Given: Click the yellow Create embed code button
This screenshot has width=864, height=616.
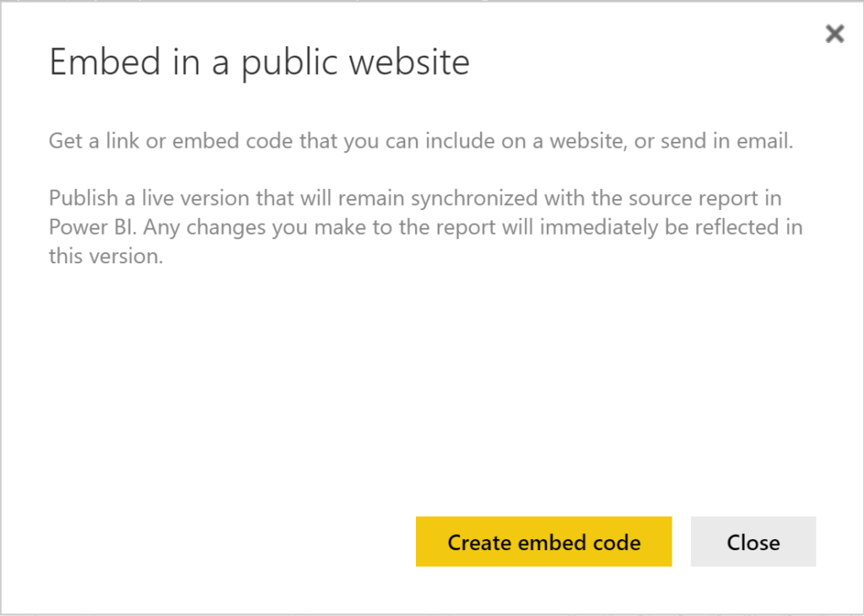Looking at the screenshot, I should 543,542.
